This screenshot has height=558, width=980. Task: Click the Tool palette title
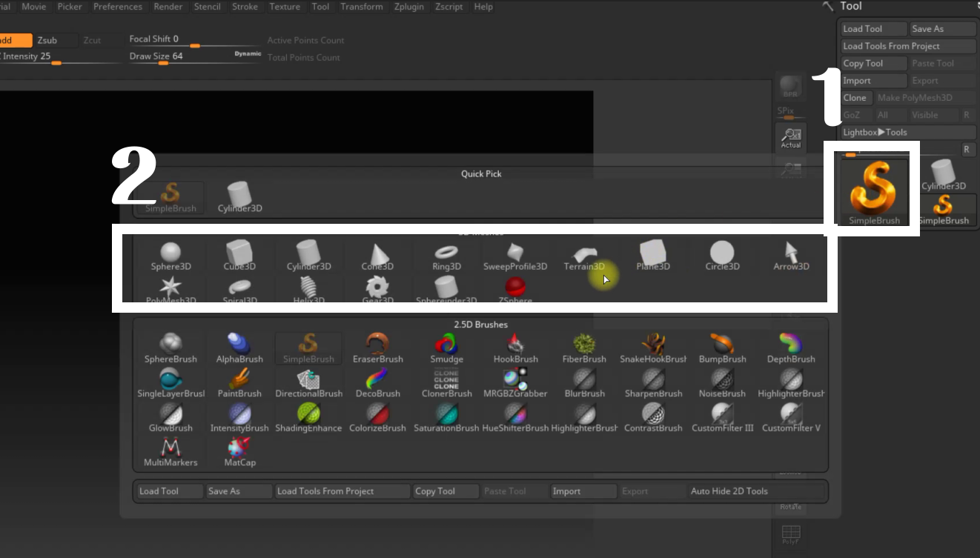point(850,6)
